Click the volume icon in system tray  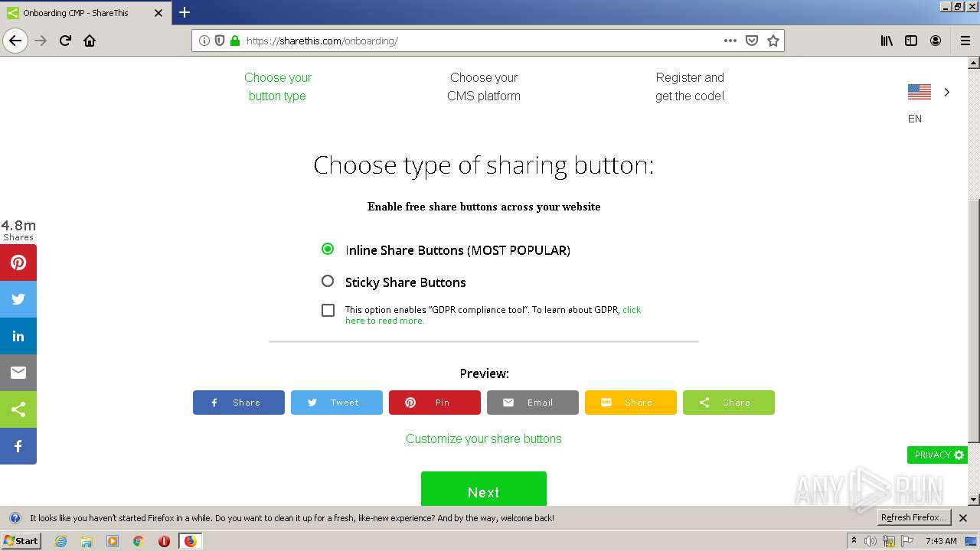point(871,541)
